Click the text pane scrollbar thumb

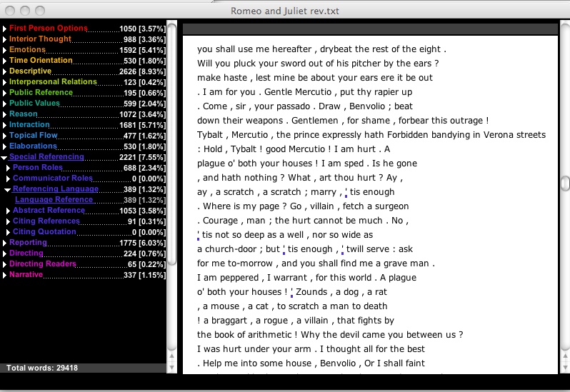[x=565, y=183]
